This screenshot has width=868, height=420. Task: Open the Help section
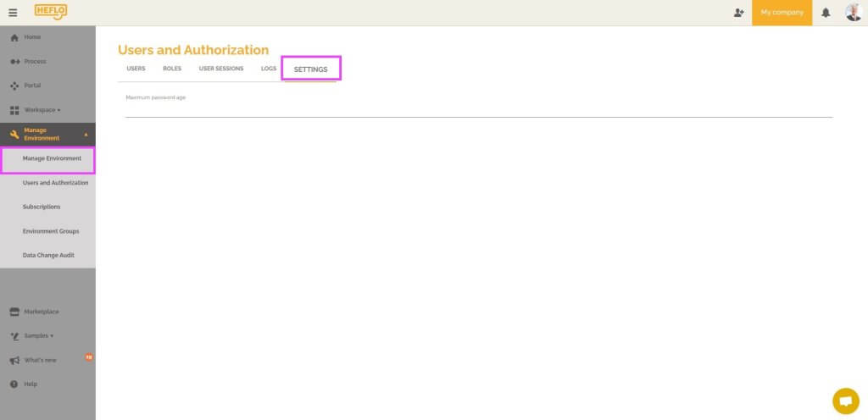click(31, 384)
